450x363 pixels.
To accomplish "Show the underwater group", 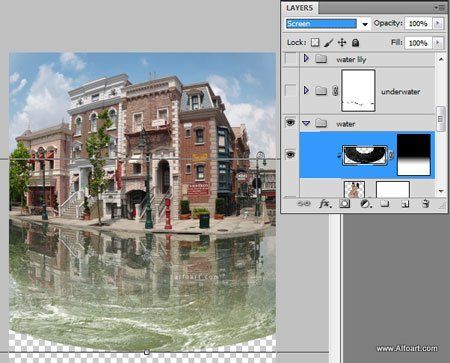I will pyautogui.click(x=291, y=90).
